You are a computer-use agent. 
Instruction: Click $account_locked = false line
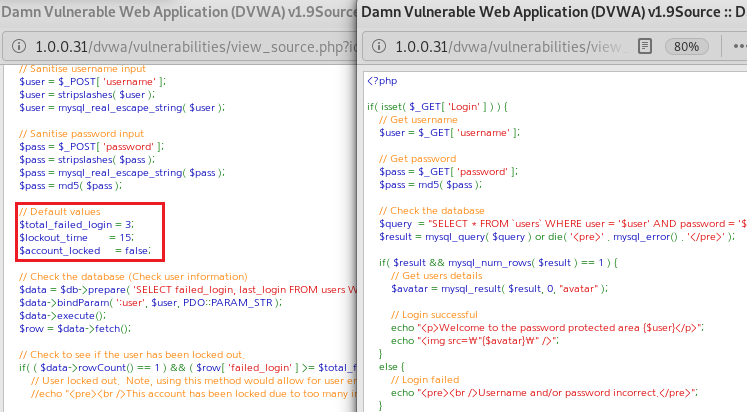pyautogui.click(x=85, y=251)
